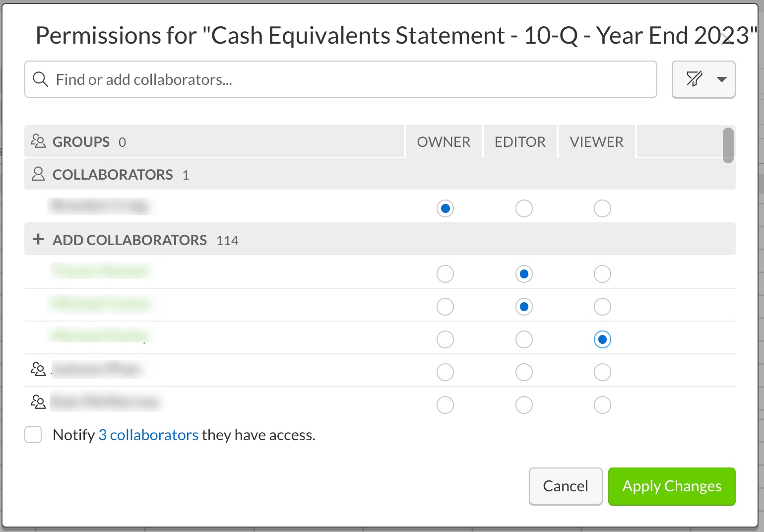Click the filter funnel icon

click(694, 79)
